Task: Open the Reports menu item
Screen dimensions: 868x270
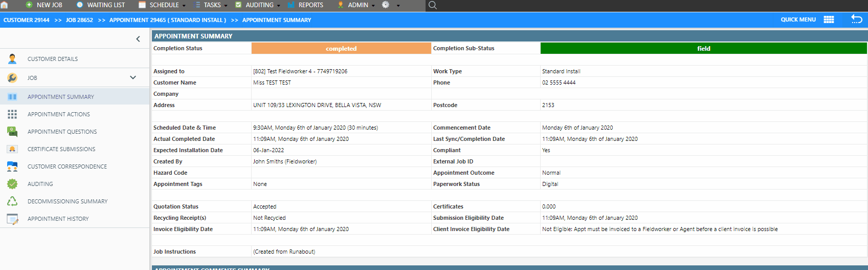Action: click(x=310, y=5)
